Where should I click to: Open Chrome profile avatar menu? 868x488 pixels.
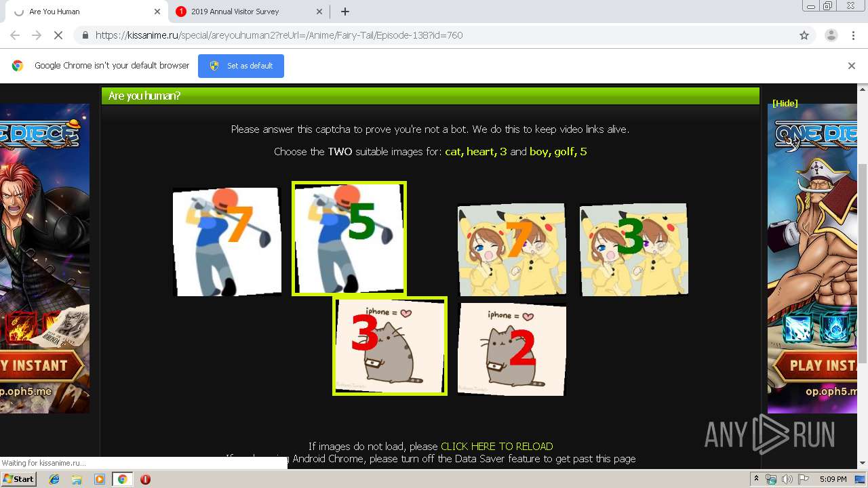[831, 35]
